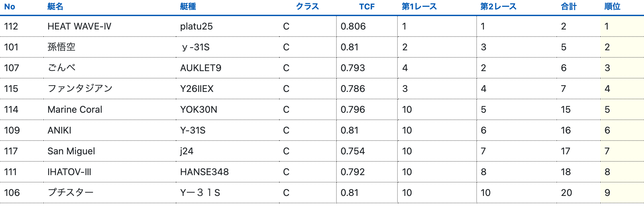This screenshot has width=644, height=208.
Task: Select the クラス column header
Action: (307, 7)
